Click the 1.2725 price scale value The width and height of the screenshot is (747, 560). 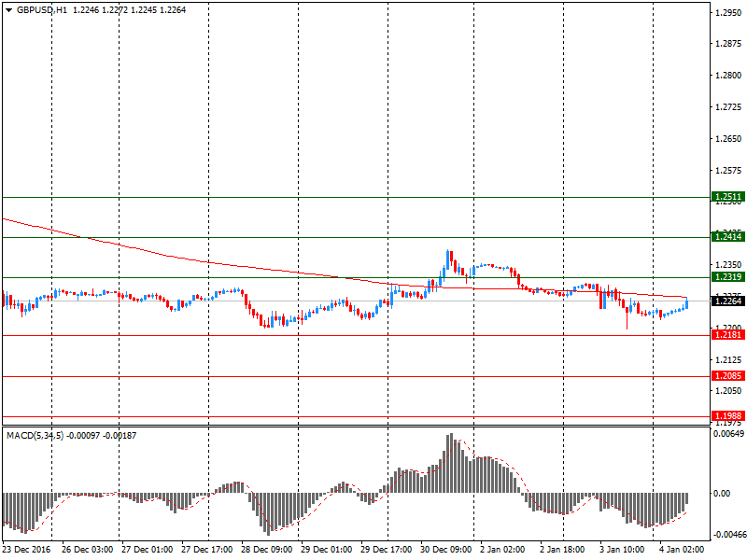point(728,107)
